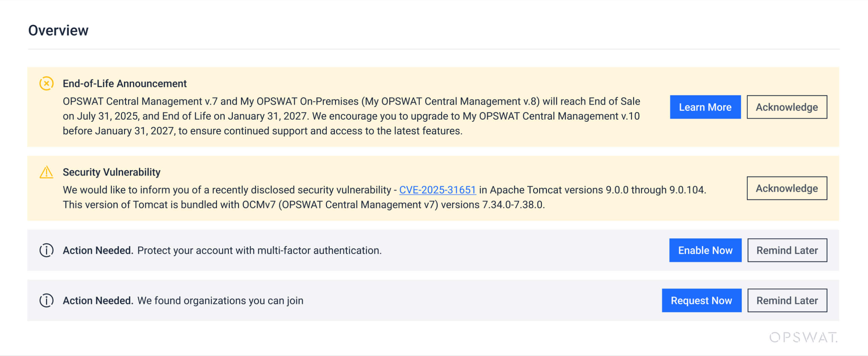Click the Tomcat bundled with OCMv7 sentence

(304, 205)
